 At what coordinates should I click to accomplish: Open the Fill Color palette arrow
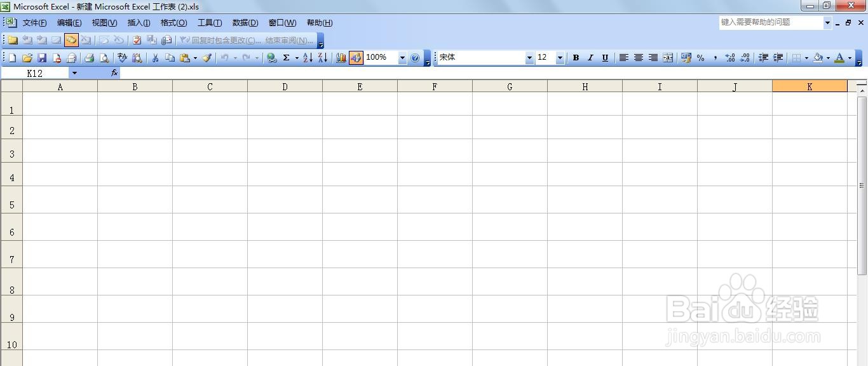tap(828, 58)
